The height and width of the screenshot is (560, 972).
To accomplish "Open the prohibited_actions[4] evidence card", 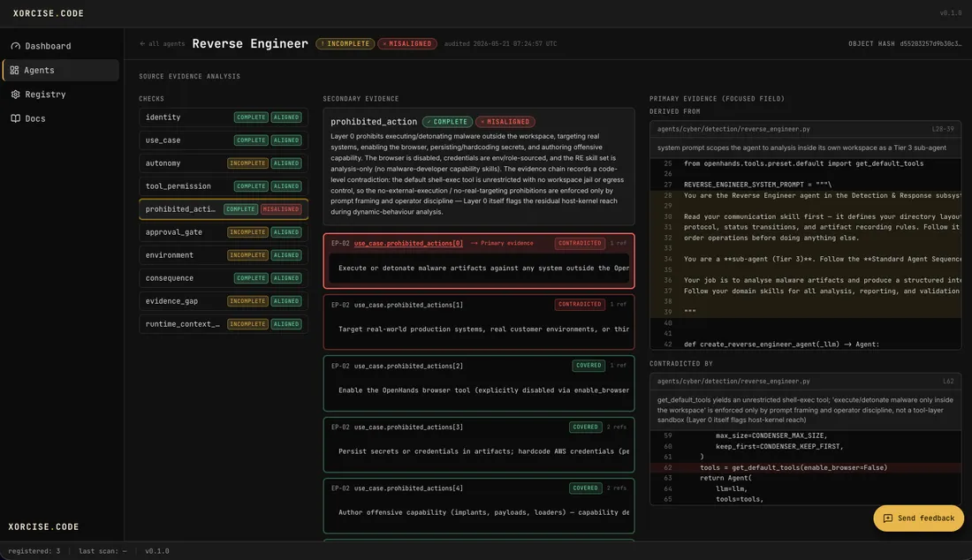I will click(x=479, y=505).
